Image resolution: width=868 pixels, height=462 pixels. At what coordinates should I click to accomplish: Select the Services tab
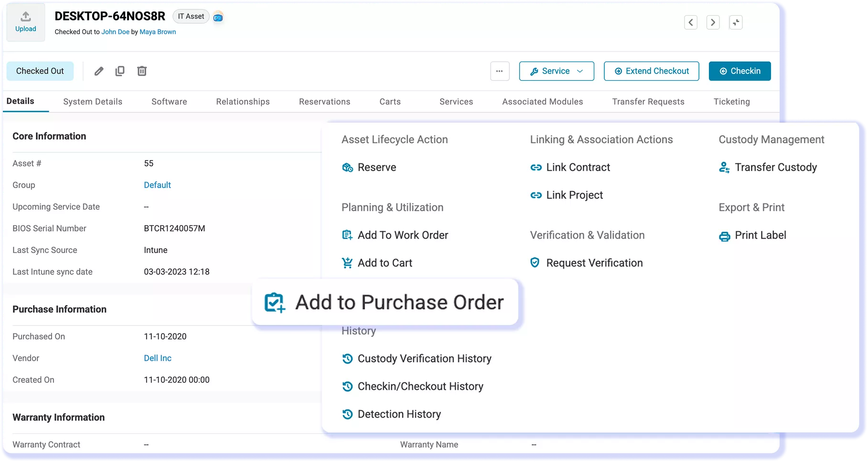tap(456, 102)
